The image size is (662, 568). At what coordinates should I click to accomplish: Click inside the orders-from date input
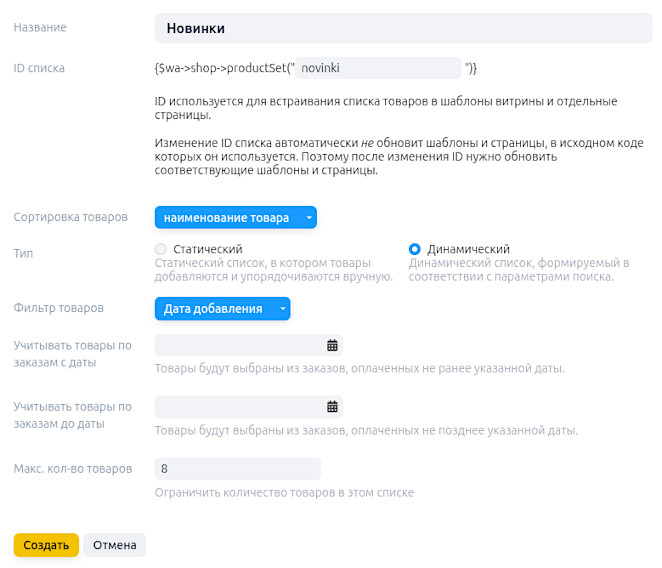(x=240, y=346)
